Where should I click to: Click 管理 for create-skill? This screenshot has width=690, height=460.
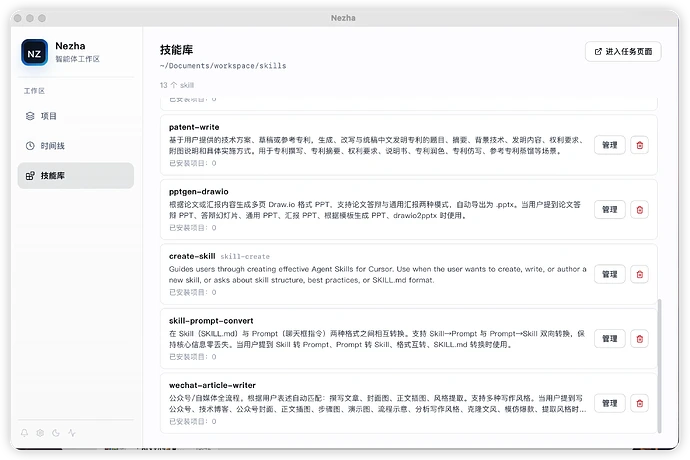pyautogui.click(x=609, y=274)
